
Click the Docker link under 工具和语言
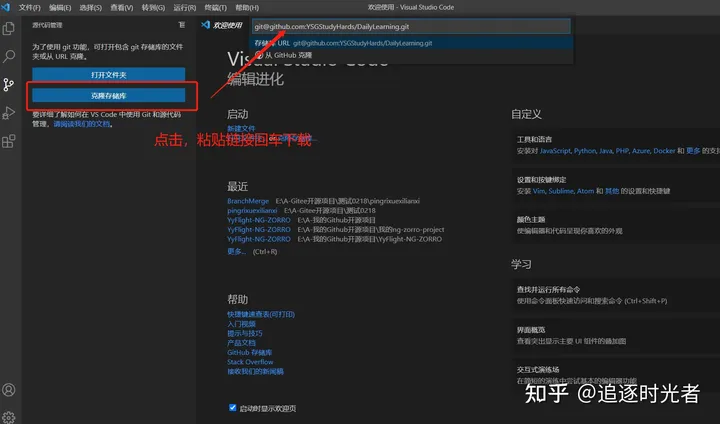[x=664, y=151]
